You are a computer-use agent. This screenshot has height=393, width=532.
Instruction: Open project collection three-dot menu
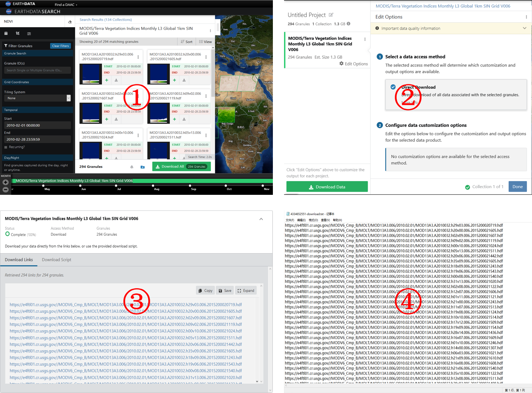tap(365, 39)
